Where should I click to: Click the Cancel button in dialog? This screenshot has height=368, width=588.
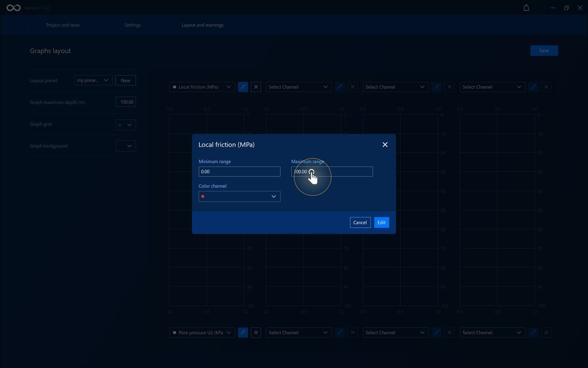click(x=360, y=222)
